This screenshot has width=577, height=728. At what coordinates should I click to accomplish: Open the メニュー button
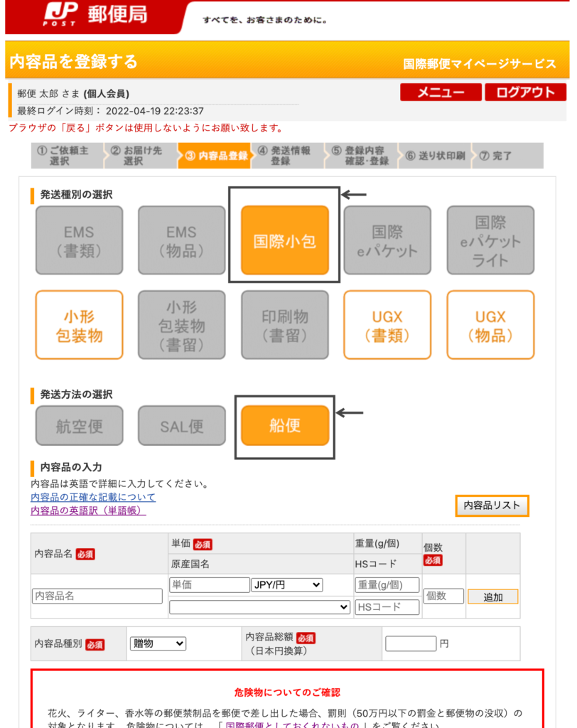[441, 92]
